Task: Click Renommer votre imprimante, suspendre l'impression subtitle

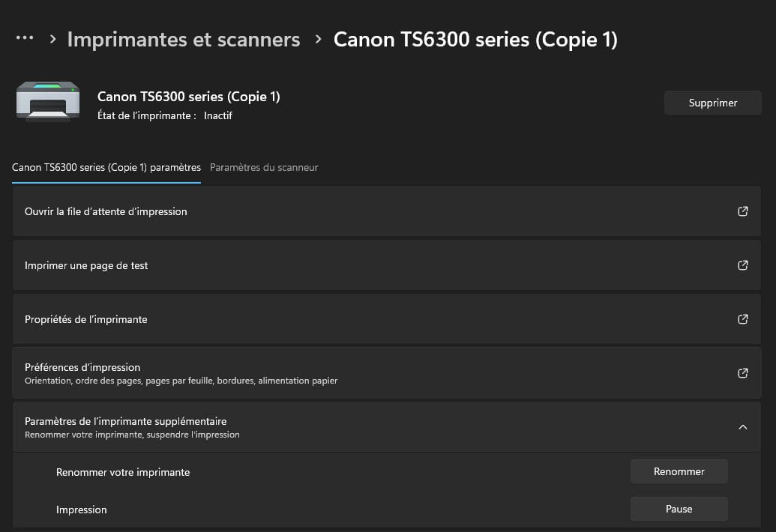Action: [132, 435]
